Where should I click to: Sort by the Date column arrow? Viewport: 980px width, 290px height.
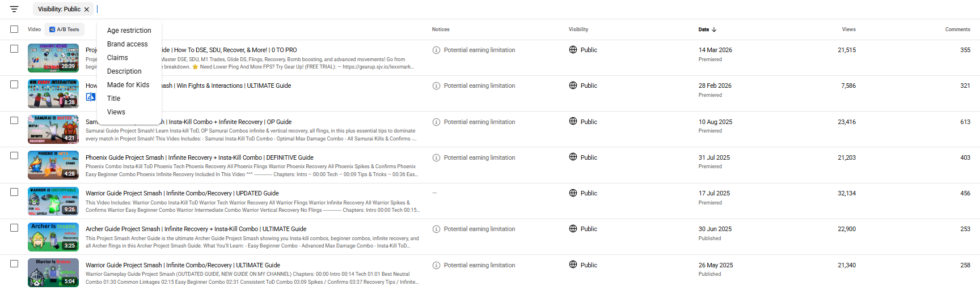(714, 29)
